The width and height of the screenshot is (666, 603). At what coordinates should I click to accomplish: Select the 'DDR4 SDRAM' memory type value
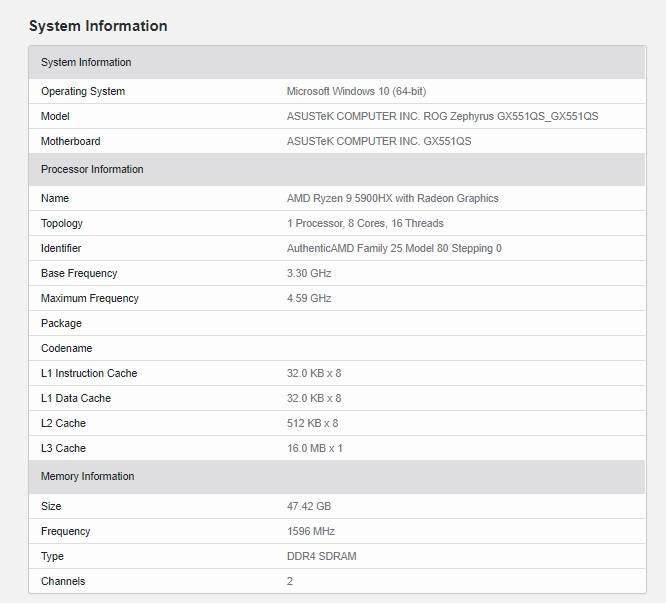(x=322, y=557)
